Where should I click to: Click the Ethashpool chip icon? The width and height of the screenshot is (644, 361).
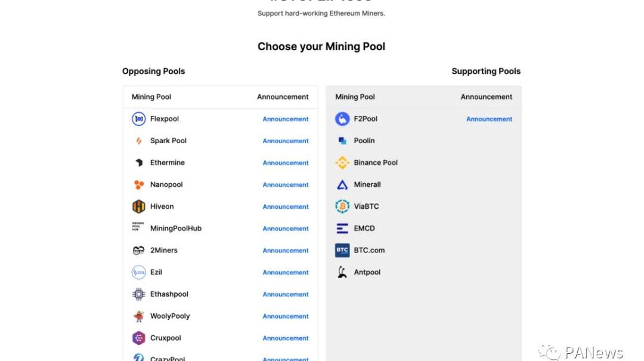[138, 294]
